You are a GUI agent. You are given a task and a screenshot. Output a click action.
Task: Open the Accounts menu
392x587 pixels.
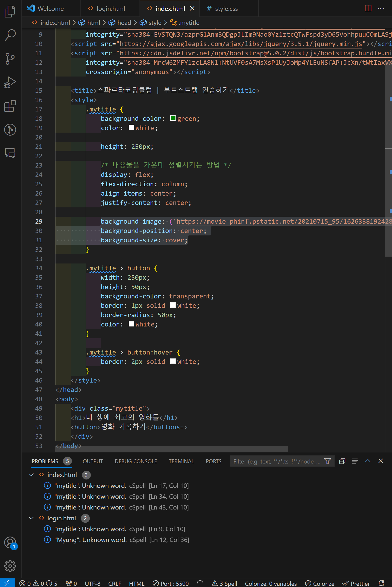(x=10, y=543)
